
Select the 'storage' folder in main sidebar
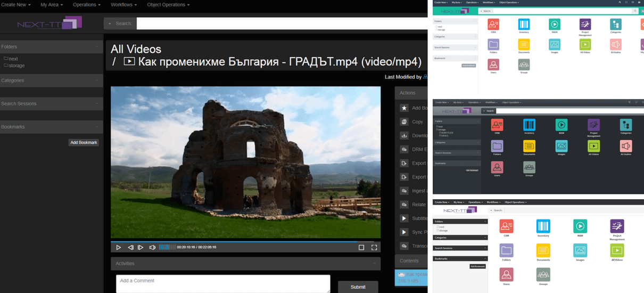tap(14, 66)
